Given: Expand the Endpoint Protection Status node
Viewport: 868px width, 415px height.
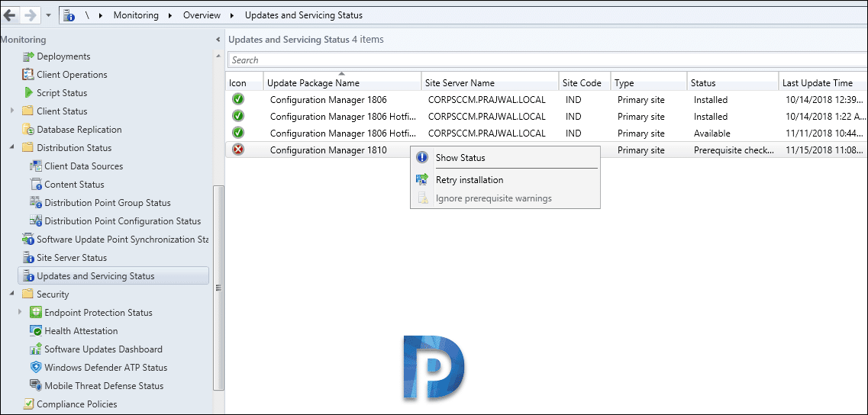Looking at the screenshot, I should 21,312.
